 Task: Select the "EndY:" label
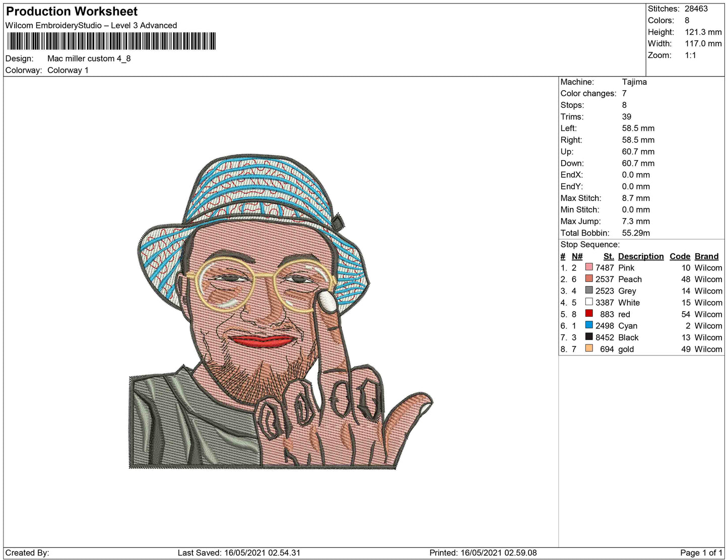(572, 186)
